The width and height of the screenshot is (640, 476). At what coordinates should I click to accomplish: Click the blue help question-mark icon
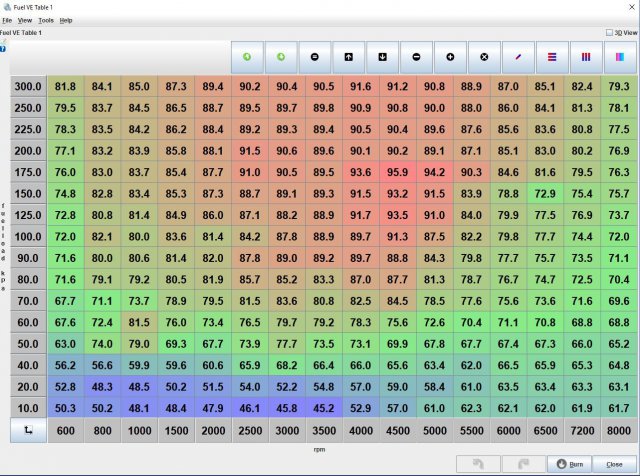[x=4, y=46]
